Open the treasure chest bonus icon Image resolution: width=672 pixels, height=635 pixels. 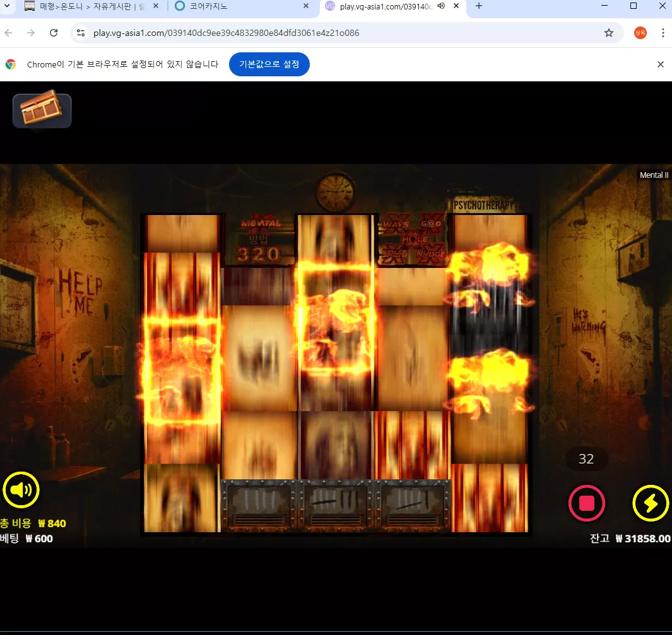(x=42, y=110)
